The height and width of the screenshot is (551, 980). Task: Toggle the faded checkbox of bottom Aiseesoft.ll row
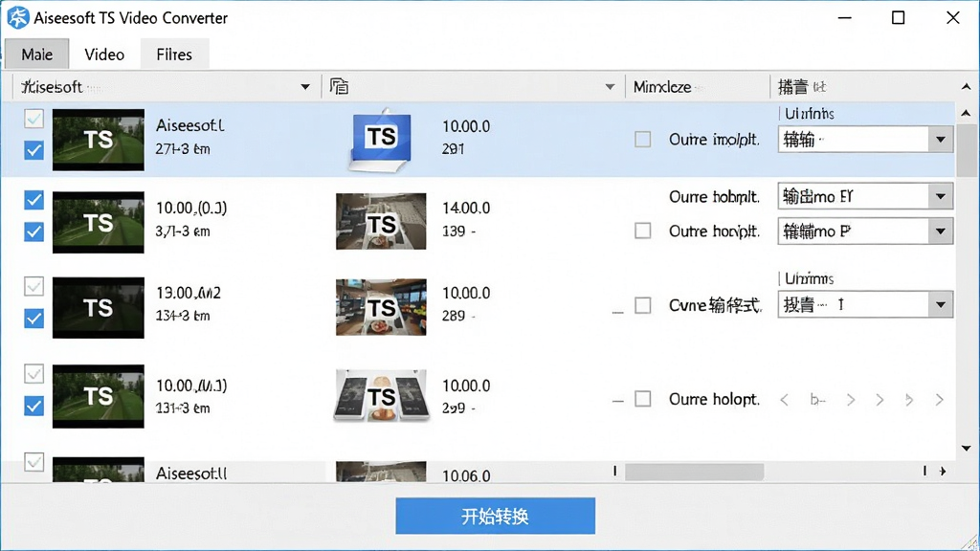click(33, 462)
